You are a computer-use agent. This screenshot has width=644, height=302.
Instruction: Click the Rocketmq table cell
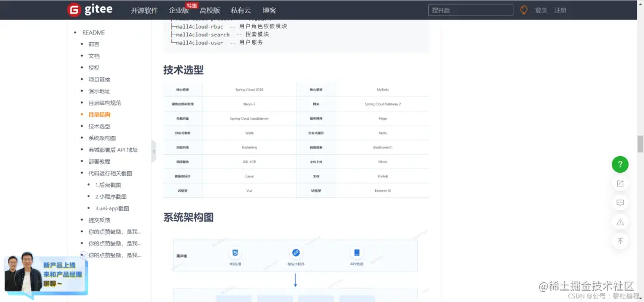(249, 147)
